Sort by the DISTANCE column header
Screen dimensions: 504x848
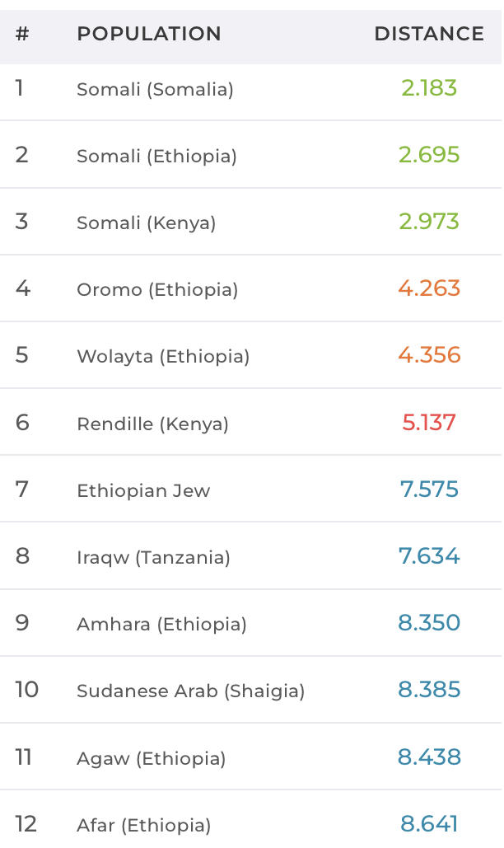point(429,34)
